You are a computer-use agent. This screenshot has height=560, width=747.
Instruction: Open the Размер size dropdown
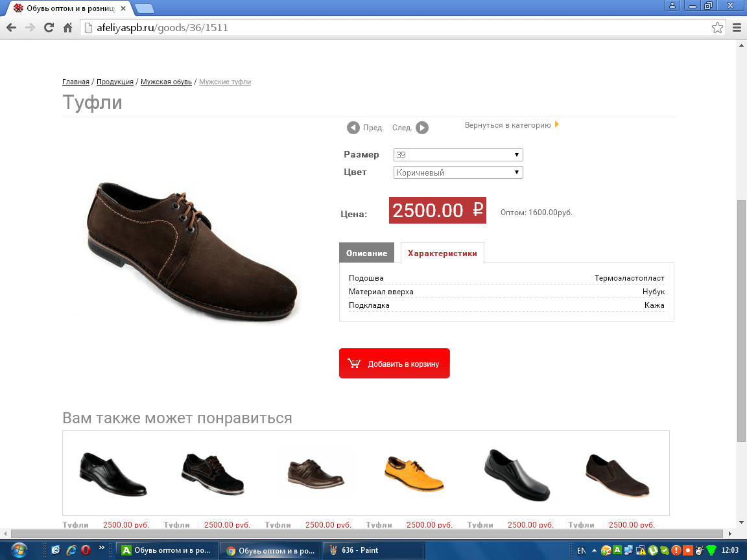tap(458, 155)
